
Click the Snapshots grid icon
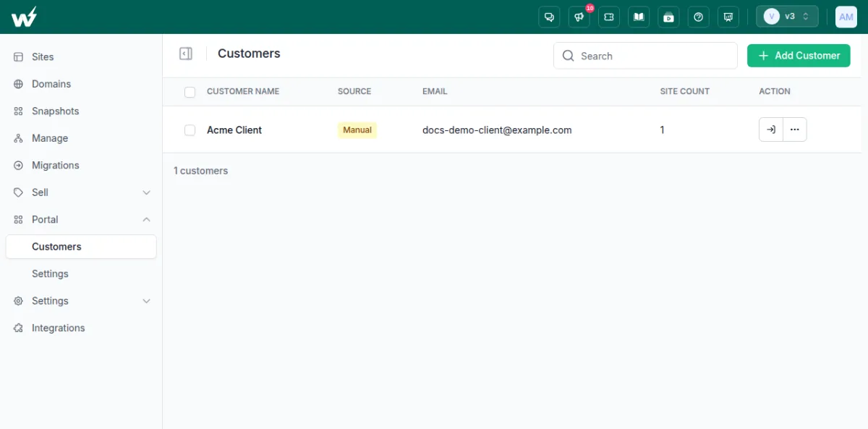(x=19, y=111)
